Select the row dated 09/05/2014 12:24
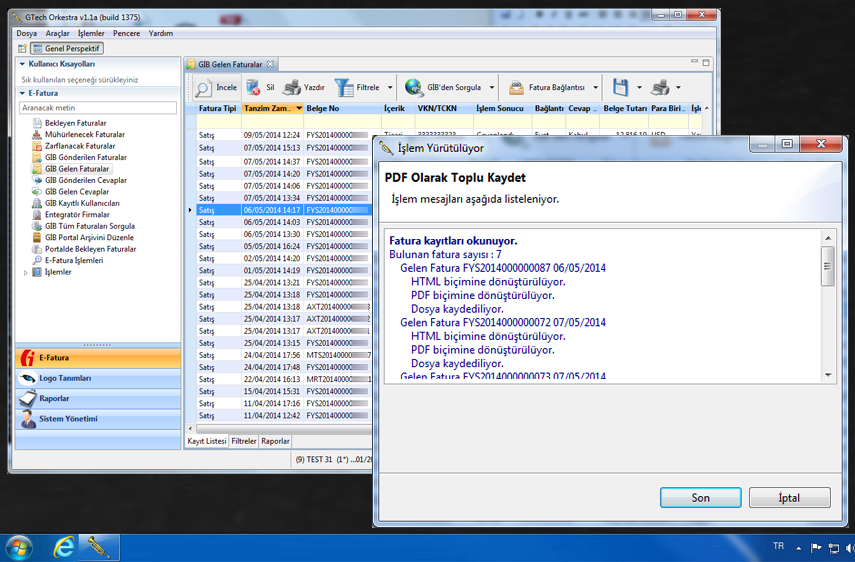The width and height of the screenshot is (855, 562). [x=284, y=135]
